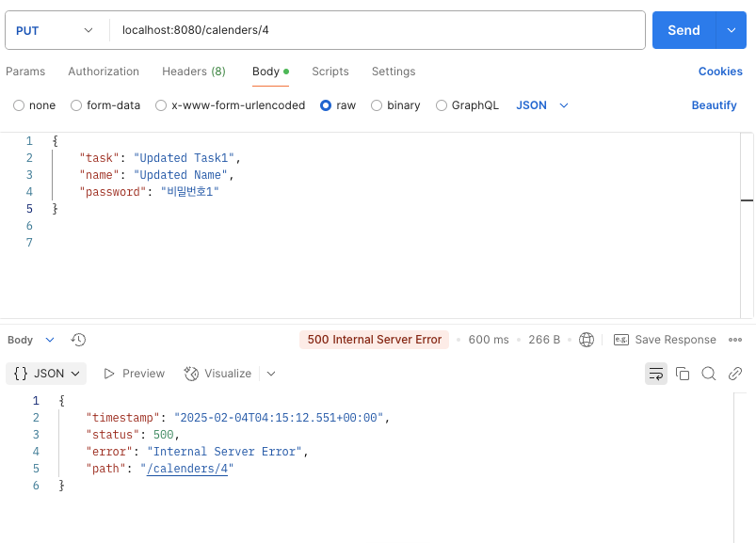
Task: Toggle word wrap in response viewer
Action: (655, 374)
